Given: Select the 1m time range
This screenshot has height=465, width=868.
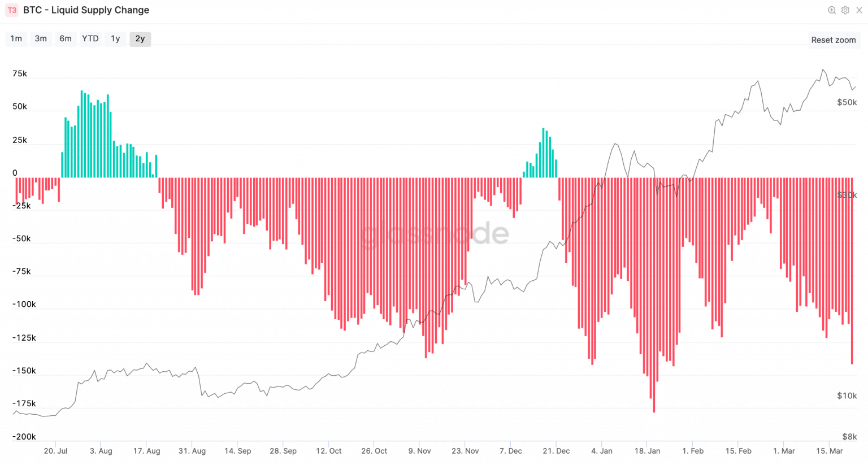Looking at the screenshot, I should tap(16, 38).
